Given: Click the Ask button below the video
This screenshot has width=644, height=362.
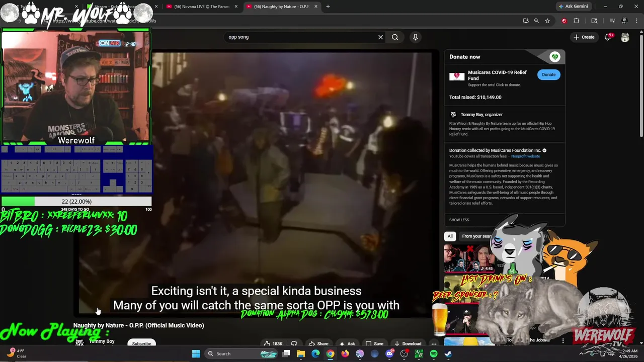Looking at the screenshot, I should click(x=347, y=344).
